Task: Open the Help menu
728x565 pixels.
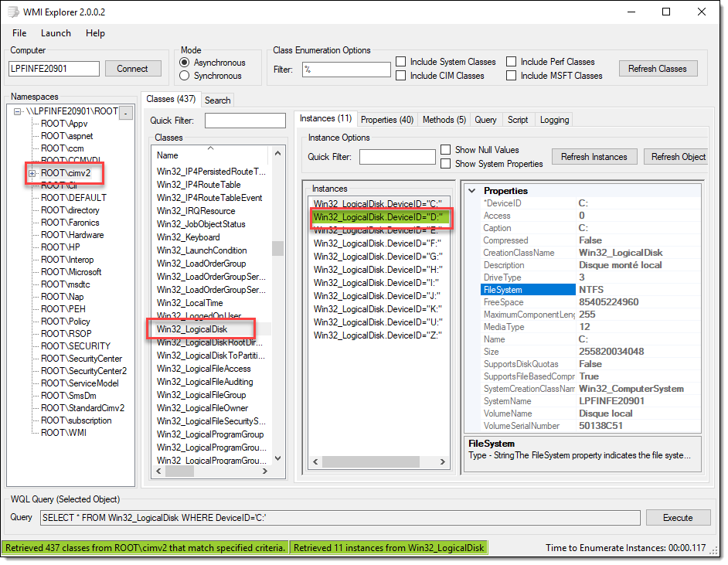Action: [x=95, y=33]
